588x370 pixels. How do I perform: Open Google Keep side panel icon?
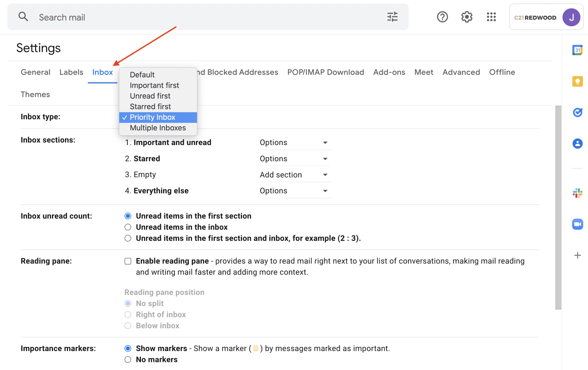point(577,81)
